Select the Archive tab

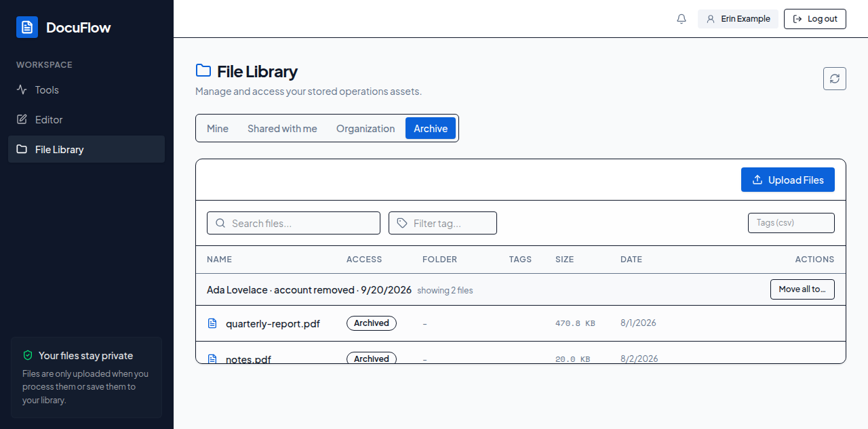click(431, 128)
